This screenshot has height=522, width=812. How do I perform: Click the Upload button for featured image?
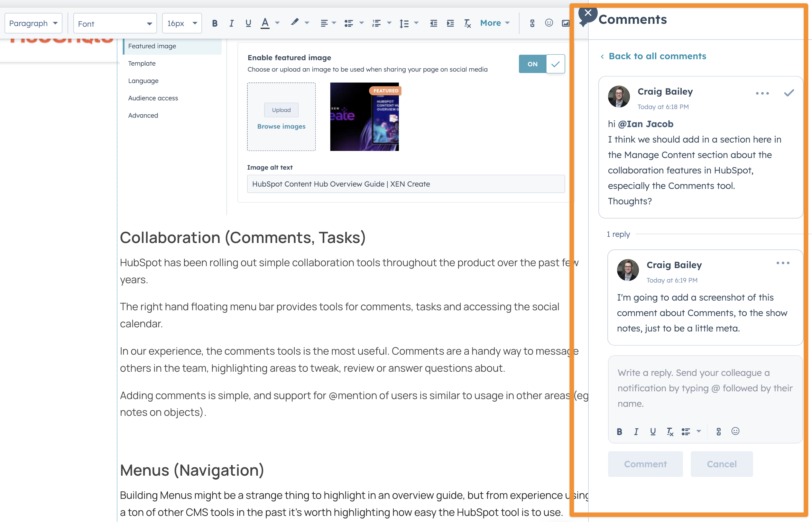(281, 110)
